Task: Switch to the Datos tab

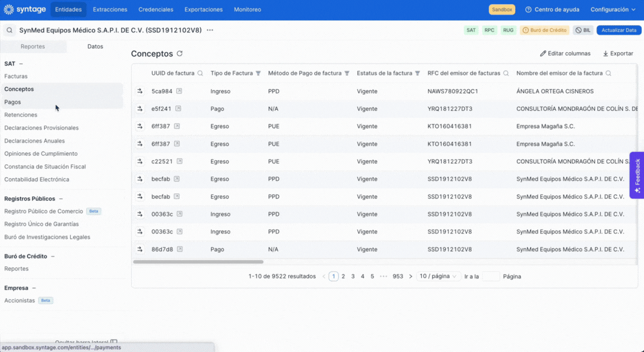Action: pos(95,47)
